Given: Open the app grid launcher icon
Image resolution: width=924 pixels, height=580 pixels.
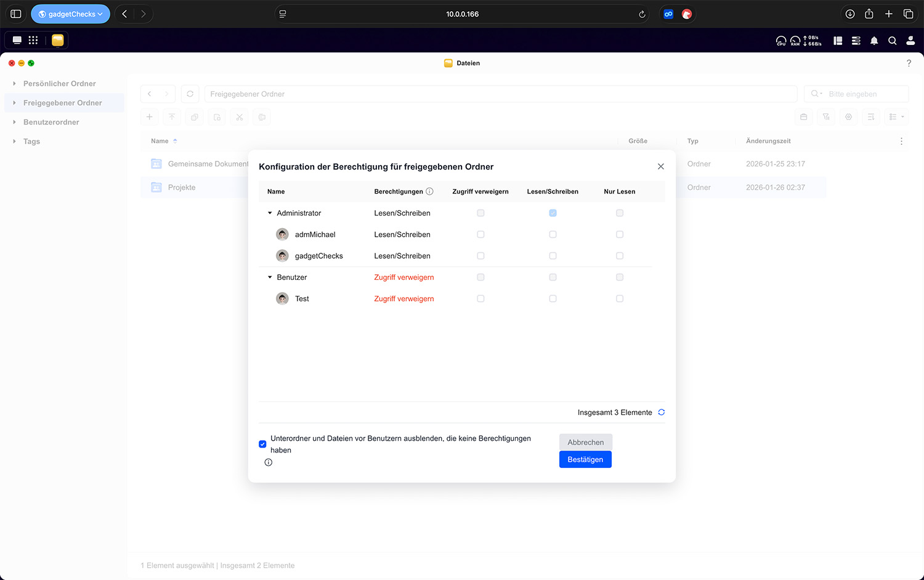Looking at the screenshot, I should (33, 40).
